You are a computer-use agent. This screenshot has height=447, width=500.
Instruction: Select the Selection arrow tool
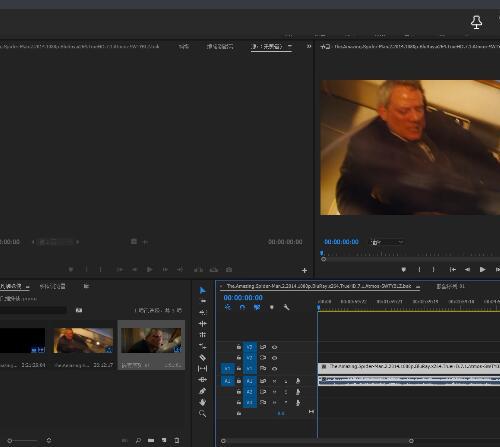click(202, 290)
